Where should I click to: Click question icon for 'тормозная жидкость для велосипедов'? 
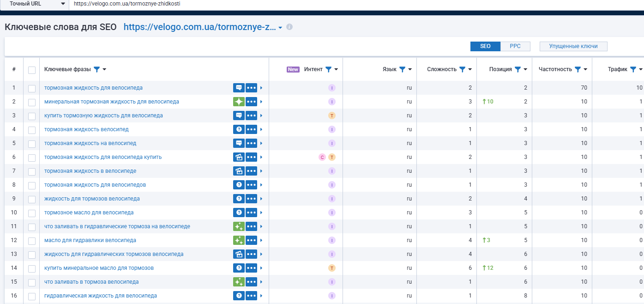pyautogui.click(x=239, y=185)
